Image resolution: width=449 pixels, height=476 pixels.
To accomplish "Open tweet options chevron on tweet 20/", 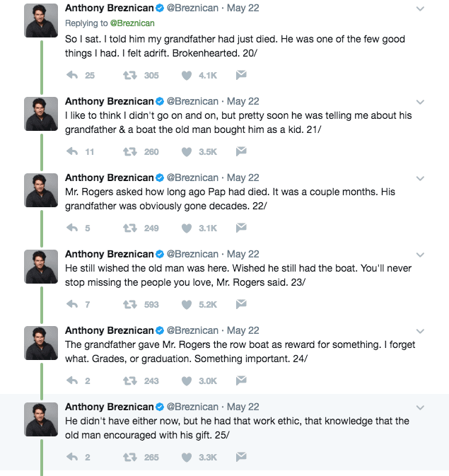I will click(x=421, y=9).
